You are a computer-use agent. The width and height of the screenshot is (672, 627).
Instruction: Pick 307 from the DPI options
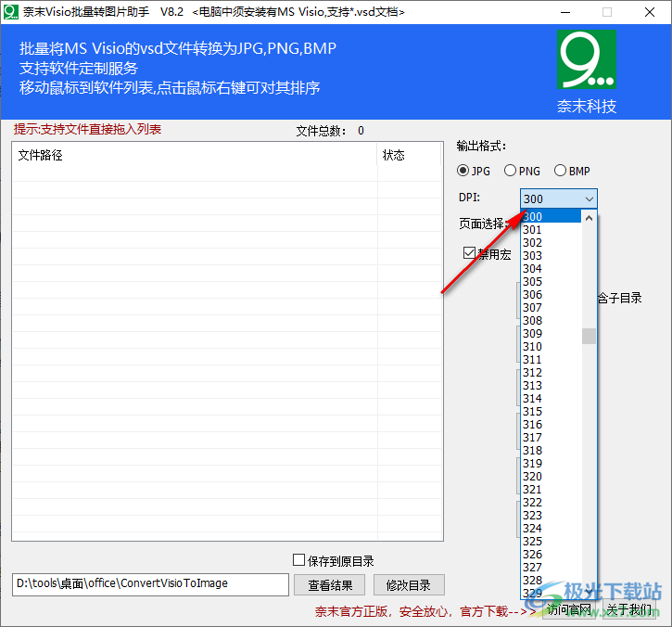click(551, 308)
